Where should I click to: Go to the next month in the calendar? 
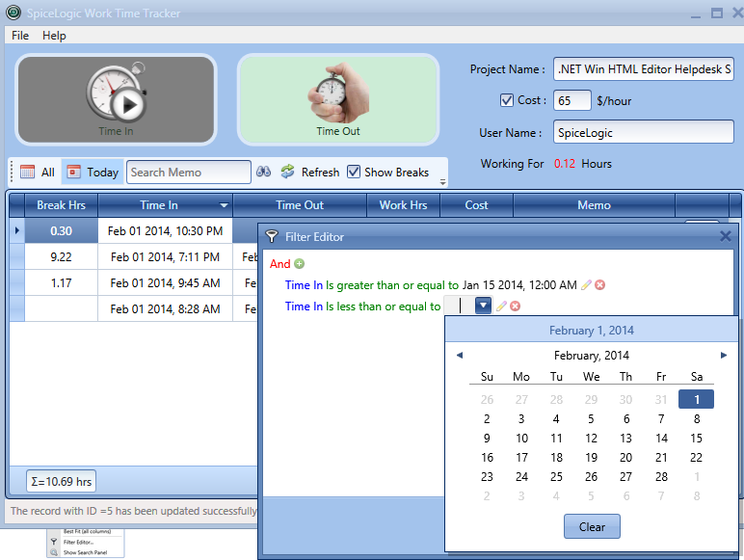[x=724, y=356]
